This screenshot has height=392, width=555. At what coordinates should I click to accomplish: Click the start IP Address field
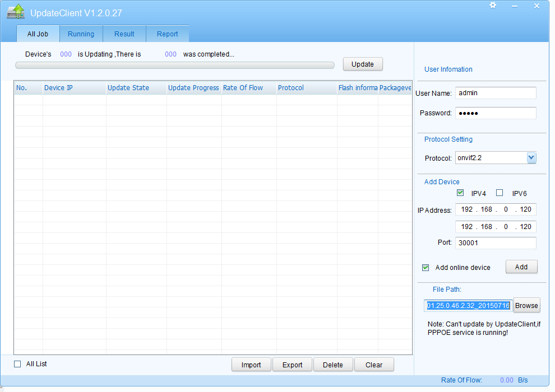tap(496, 209)
